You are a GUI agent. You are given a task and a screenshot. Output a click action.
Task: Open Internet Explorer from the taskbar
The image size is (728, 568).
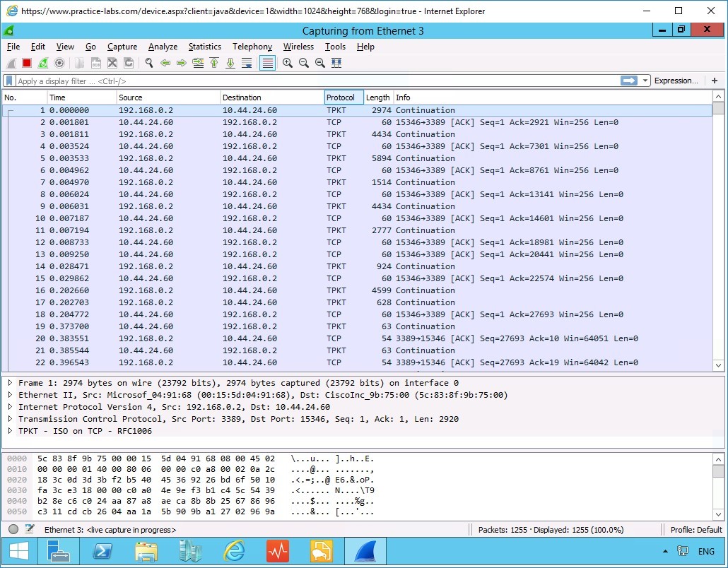[x=234, y=551]
